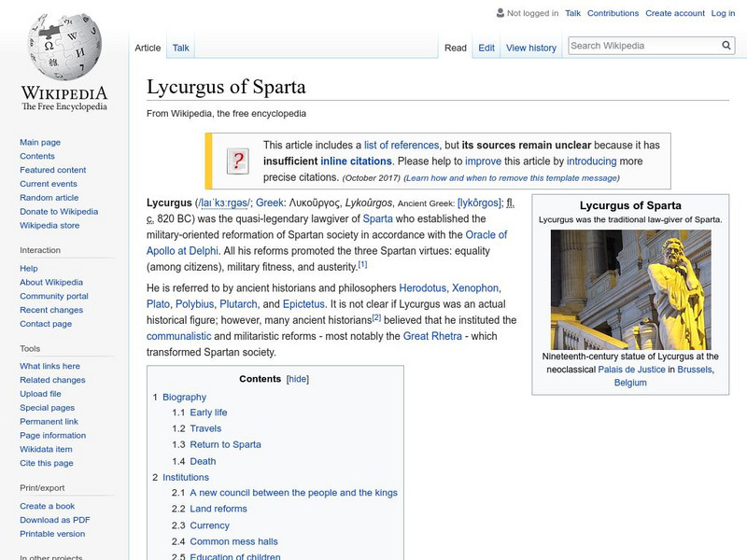Jump to the Biography section in Contents
This screenshot has width=747, height=560.
point(184,397)
